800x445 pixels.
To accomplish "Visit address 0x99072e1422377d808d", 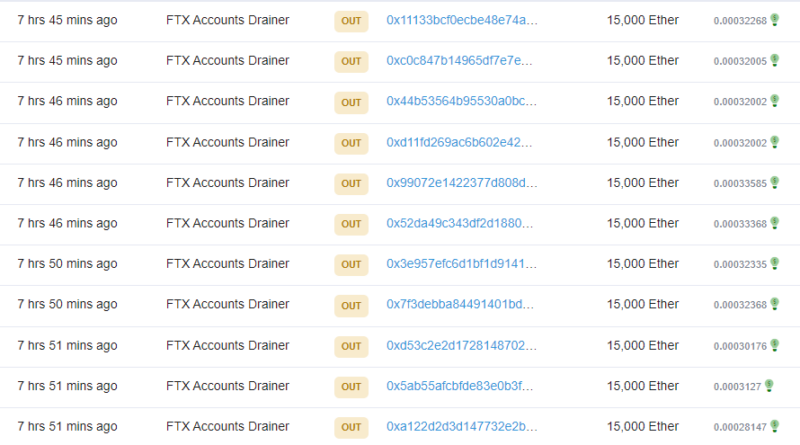I will [461, 183].
